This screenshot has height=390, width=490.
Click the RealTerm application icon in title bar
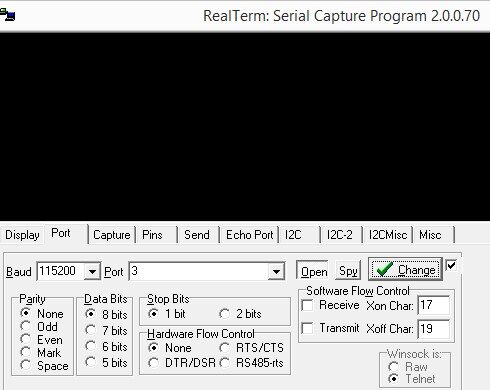7,15
